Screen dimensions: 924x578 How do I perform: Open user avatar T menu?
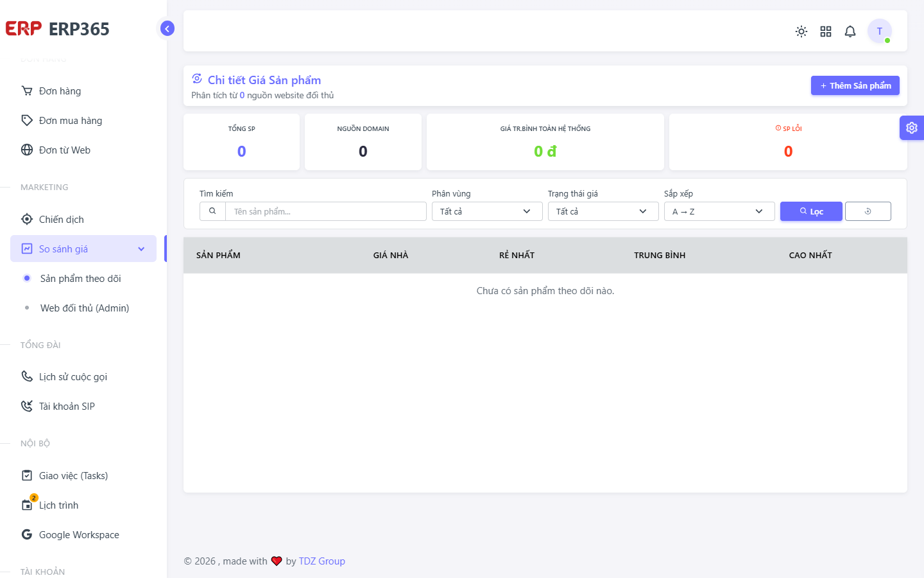(880, 31)
